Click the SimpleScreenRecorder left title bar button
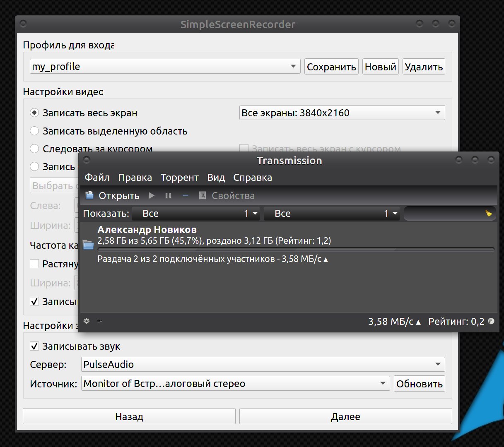 [24, 23]
